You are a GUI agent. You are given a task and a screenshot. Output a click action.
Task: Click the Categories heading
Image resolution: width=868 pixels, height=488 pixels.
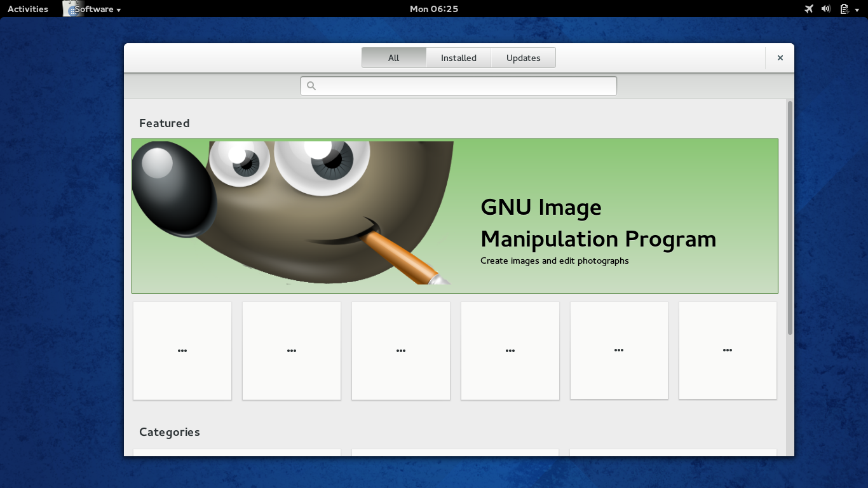tap(170, 432)
